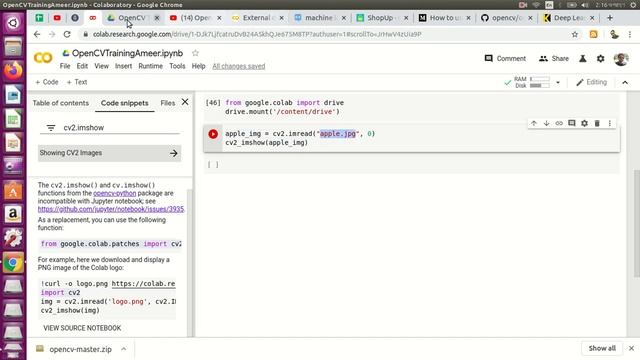Star the OpenCVTrainingAmeer notebook
Image resolution: width=640 pixels, height=360 pixels.
click(195, 53)
